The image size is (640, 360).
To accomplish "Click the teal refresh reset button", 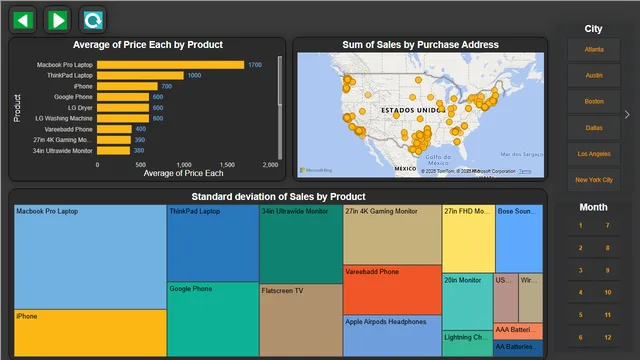I will pyautogui.click(x=93, y=20).
